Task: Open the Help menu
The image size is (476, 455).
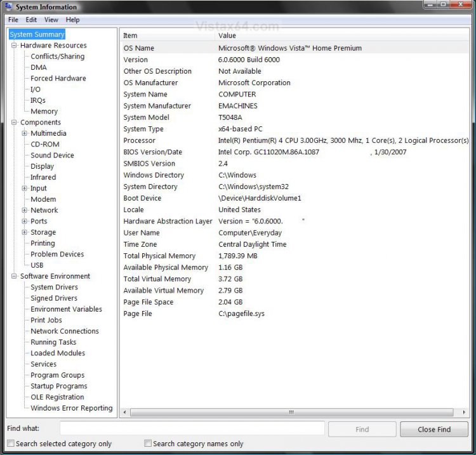Action: (x=72, y=20)
